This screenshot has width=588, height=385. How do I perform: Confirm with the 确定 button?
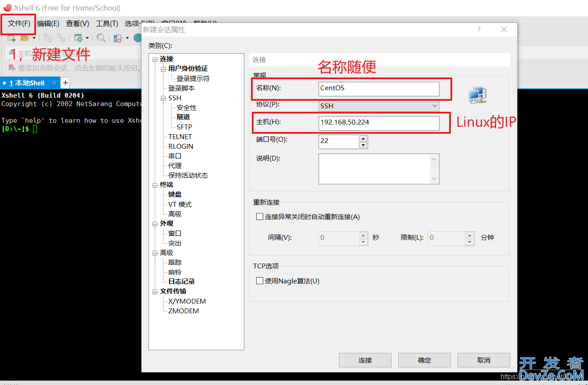pos(425,360)
